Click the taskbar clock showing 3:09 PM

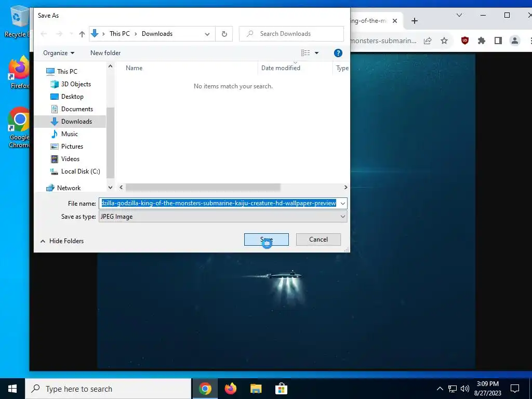[x=487, y=389]
